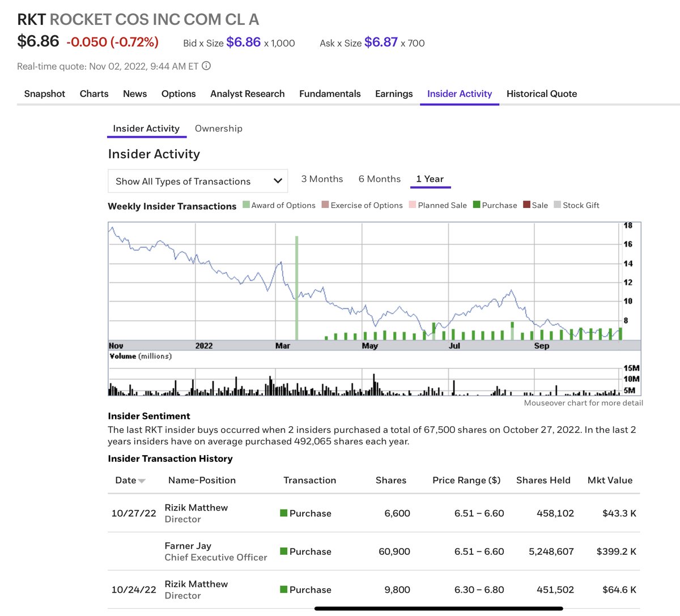Open the Historical Quote tab

(542, 94)
